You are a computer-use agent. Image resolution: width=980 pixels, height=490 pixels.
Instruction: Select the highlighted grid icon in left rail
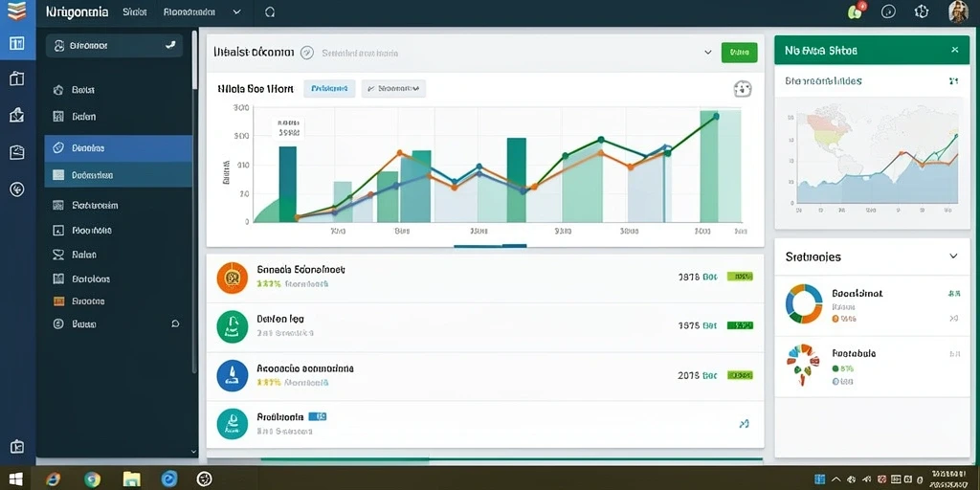tap(17, 43)
